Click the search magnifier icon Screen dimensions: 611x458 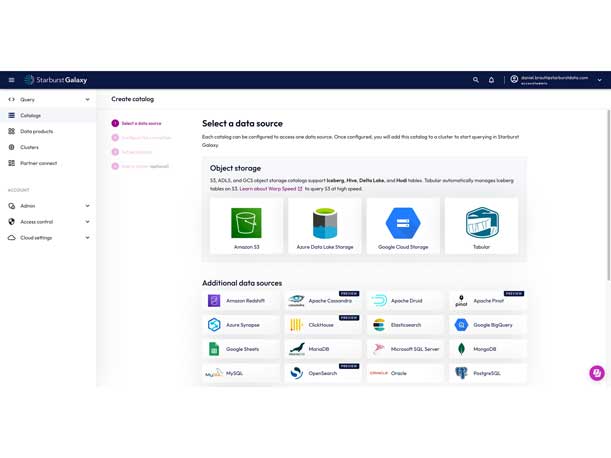pos(476,80)
